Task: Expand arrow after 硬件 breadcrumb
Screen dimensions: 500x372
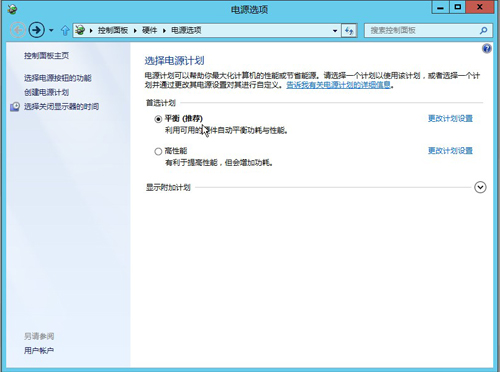Action: [x=164, y=31]
